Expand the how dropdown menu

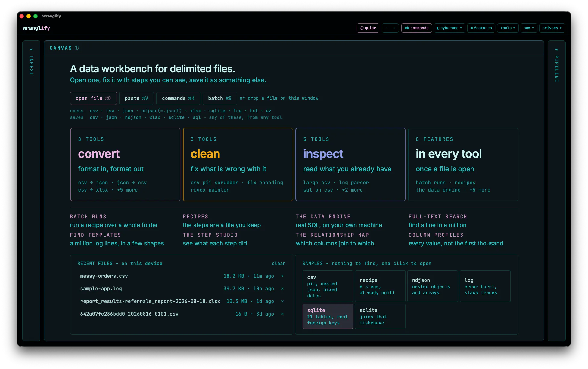coord(529,28)
